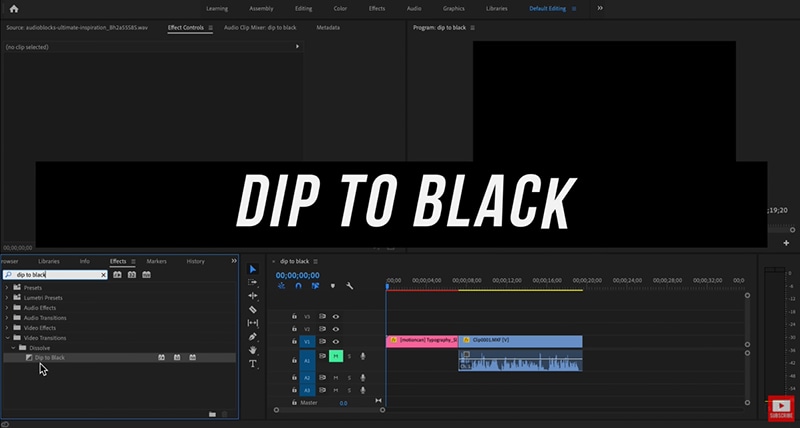Expand the Lumetri Presets folder
The width and height of the screenshot is (800, 428).
[x=7, y=297]
